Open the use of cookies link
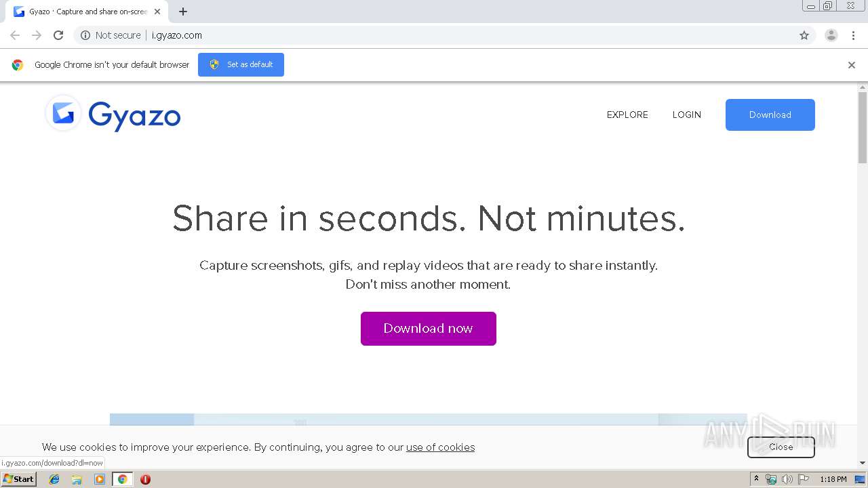The image size is (868, 488). (x=440, y=447)
